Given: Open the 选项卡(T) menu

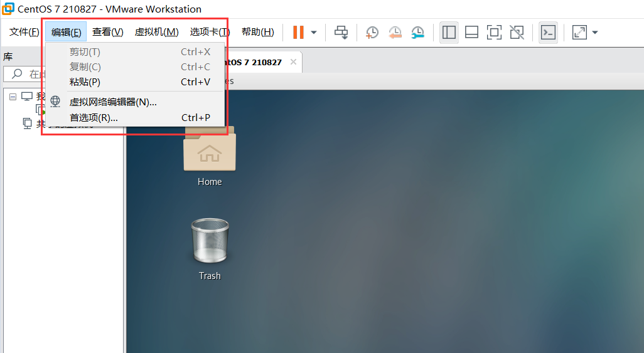Looking at the screenshot, I should click(x=210, y=32).
